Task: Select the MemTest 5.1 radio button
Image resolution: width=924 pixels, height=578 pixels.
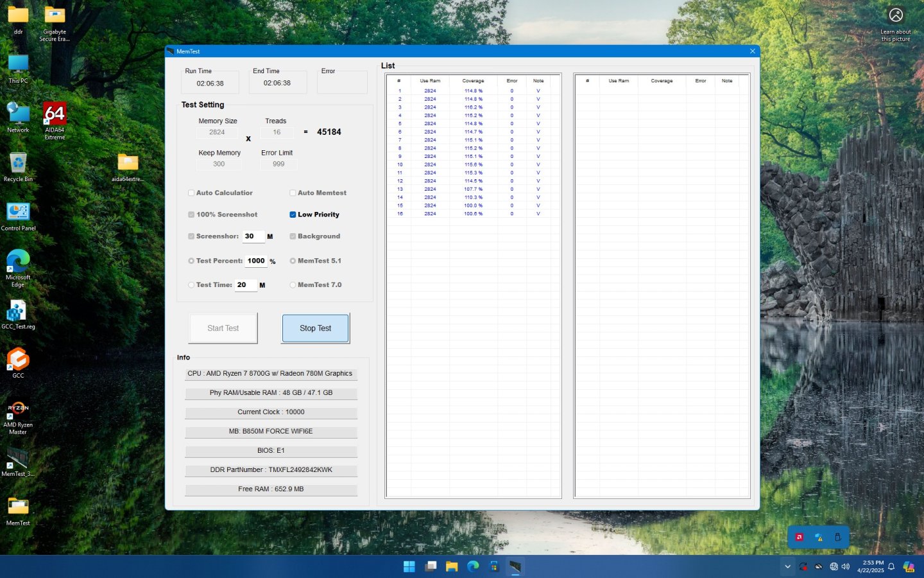Action: pos(293,261)
